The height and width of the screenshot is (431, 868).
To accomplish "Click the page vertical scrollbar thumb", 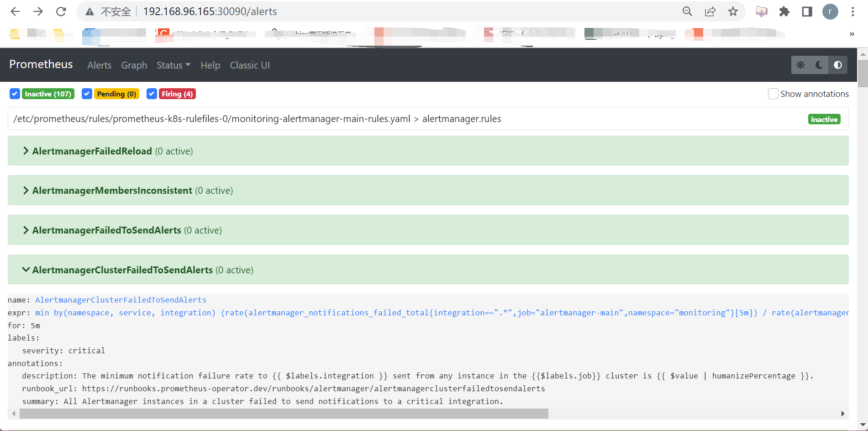I will (863, 73).
